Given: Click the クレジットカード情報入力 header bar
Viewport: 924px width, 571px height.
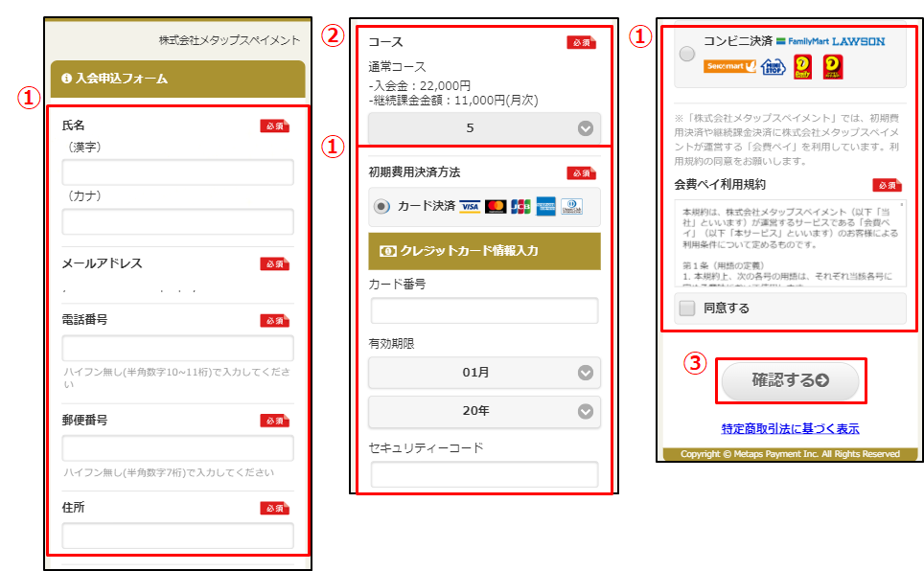Looking at the screenshot, I should coord(484,251).
